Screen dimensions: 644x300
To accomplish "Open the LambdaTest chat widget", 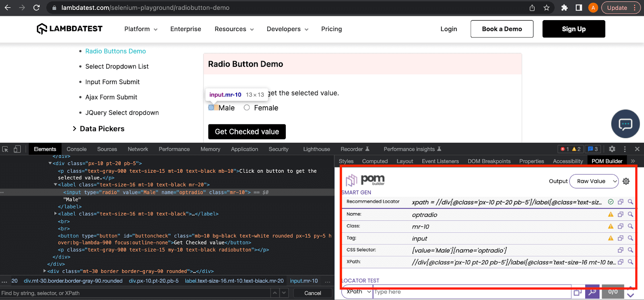I will tap(625, 124).
